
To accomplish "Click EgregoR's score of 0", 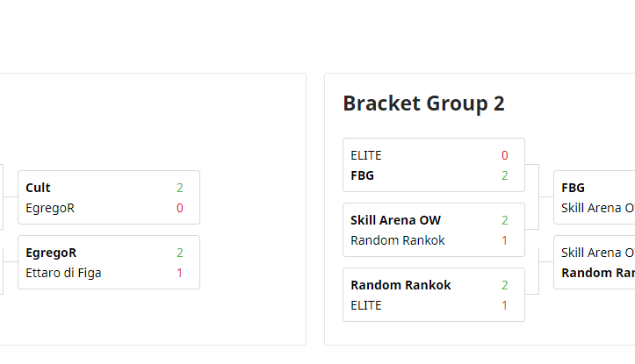I will point(180,208).
